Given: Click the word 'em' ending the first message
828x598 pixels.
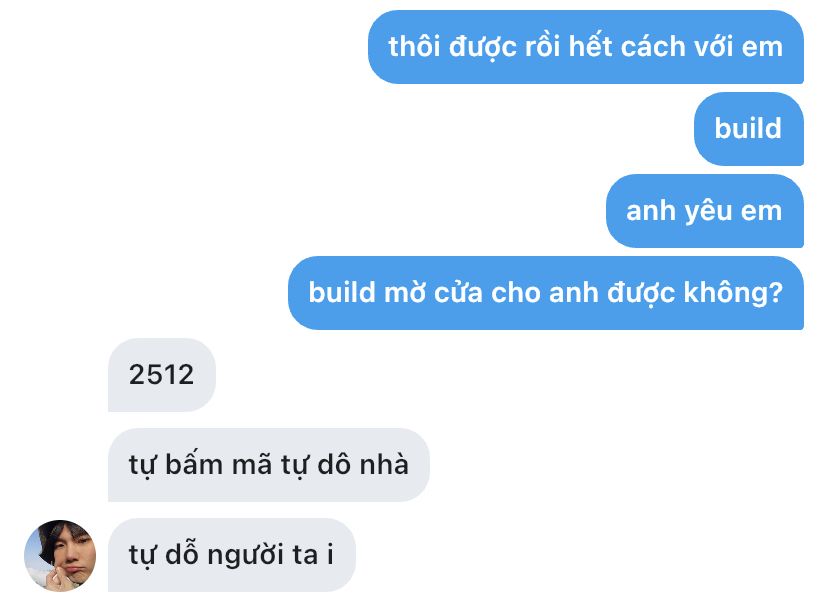Looking at the screenshot, I should pos(763,48).
